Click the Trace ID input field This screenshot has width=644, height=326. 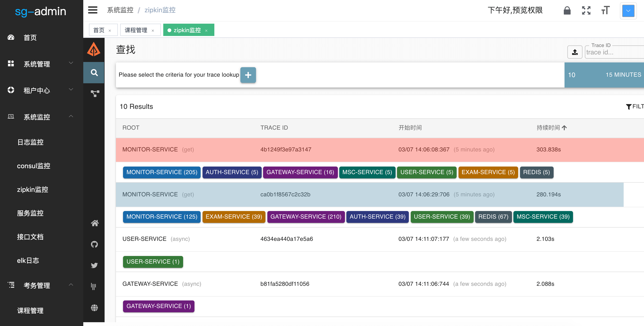[613, 53]
